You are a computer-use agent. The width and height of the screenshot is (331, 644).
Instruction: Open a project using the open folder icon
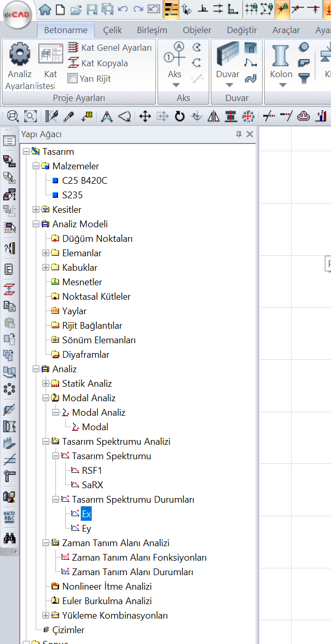76,9
